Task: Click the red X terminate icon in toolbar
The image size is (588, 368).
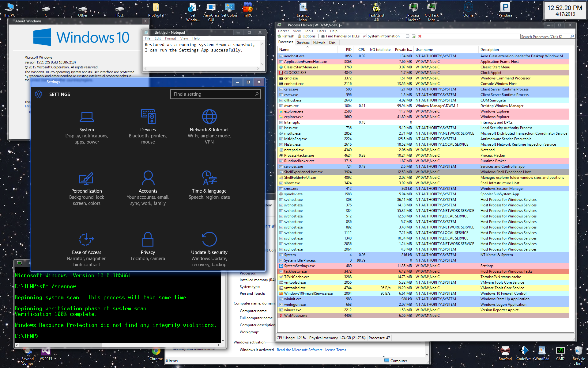Action: coord(420,36)
